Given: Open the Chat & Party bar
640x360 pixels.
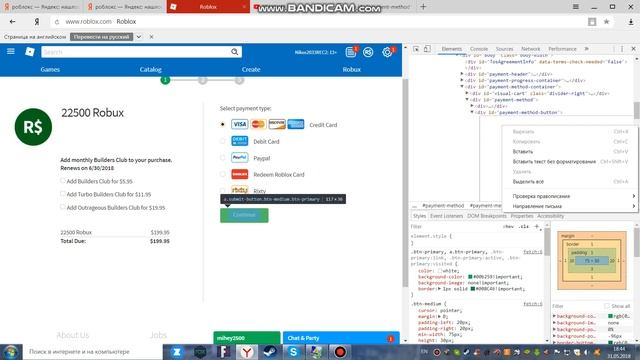Looking at the screenshot, I should click(x=341, y=338).
